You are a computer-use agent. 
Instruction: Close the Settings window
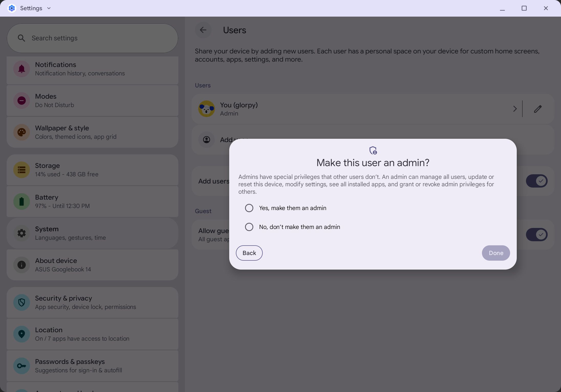point(546,8)
